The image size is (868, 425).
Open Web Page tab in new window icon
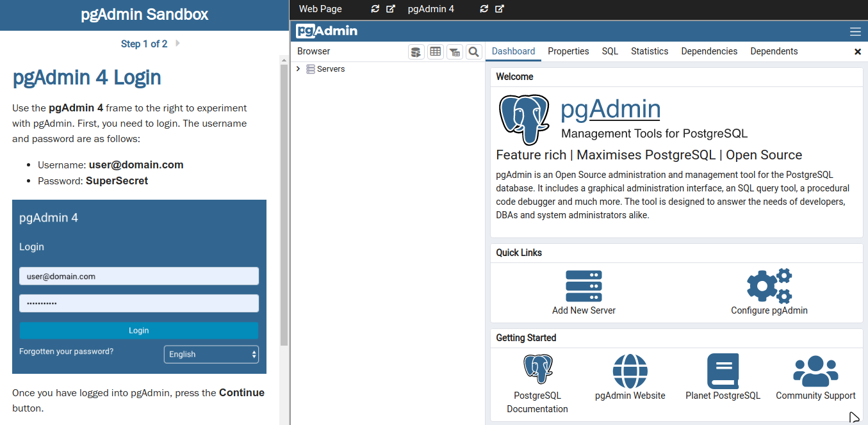pos(391,9)
